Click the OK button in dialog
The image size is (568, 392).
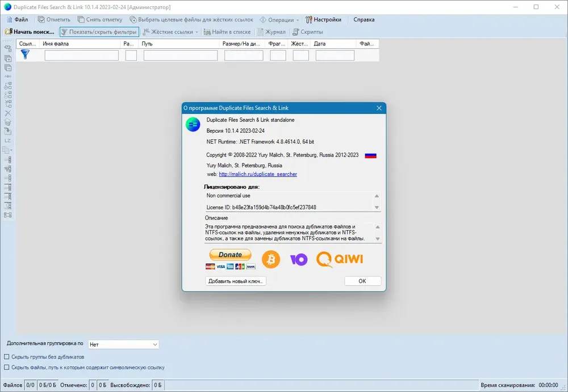362,281
